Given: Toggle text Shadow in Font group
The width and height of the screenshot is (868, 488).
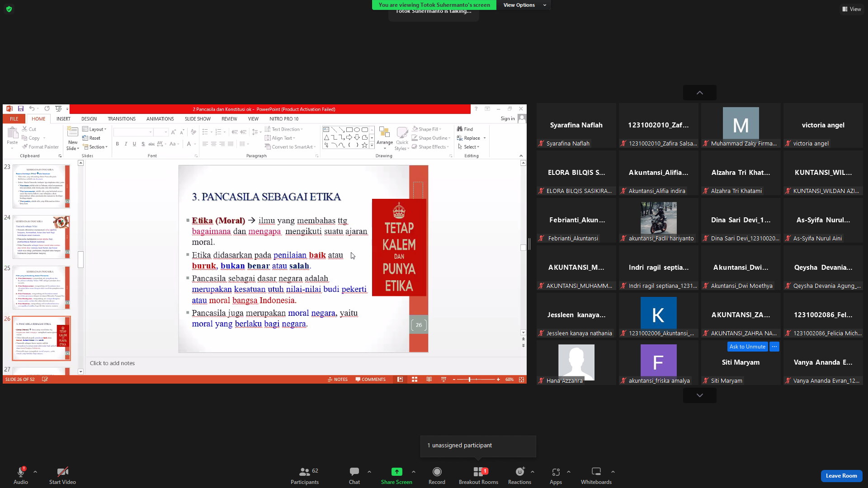Looking at the screenshot, I should (143, 144).
